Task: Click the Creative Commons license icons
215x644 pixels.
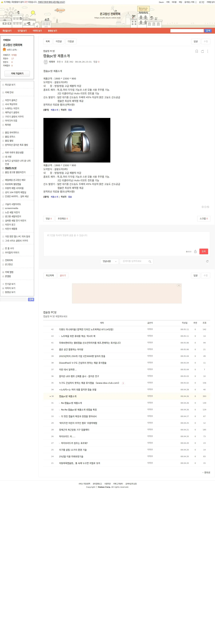Action: pos(205,207)
